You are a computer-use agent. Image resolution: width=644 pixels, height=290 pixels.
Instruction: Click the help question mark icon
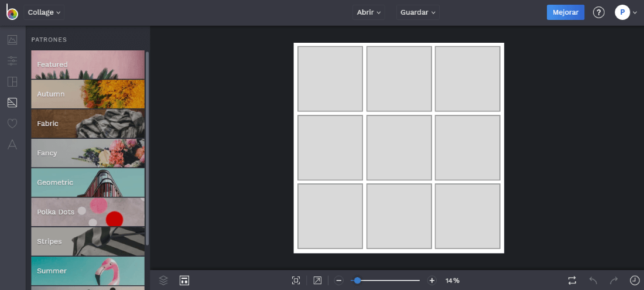(x=598, y=12)
